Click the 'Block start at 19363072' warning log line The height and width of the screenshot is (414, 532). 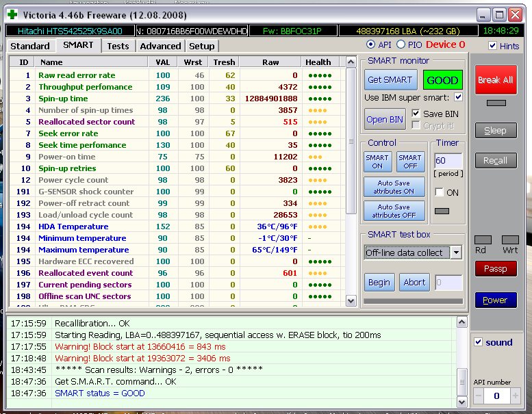pos(142,358)
